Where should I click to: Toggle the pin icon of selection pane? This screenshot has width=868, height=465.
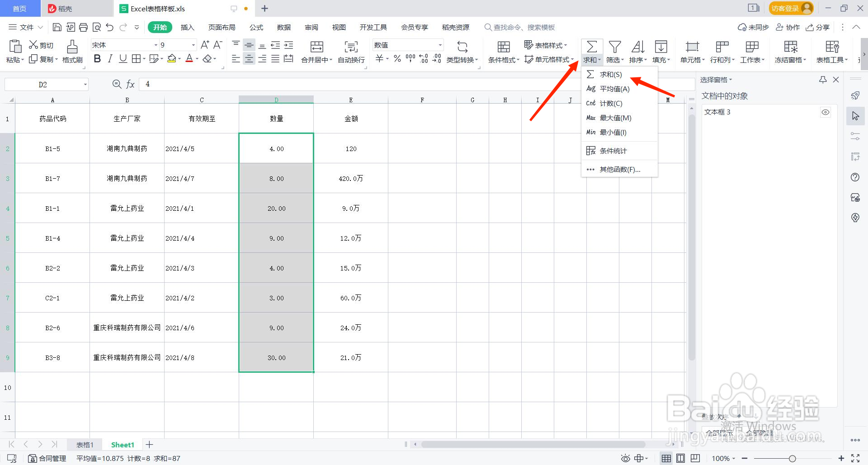click(823, 80)
